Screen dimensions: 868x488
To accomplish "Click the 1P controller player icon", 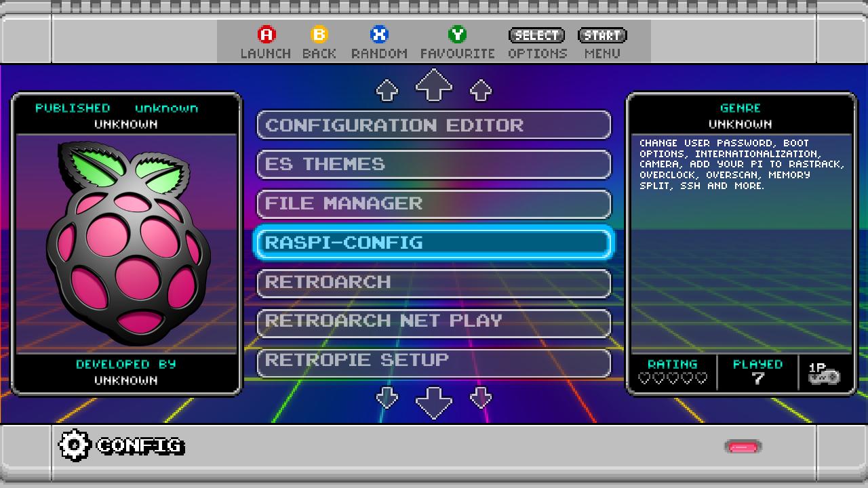I will (x=824, y=373).
